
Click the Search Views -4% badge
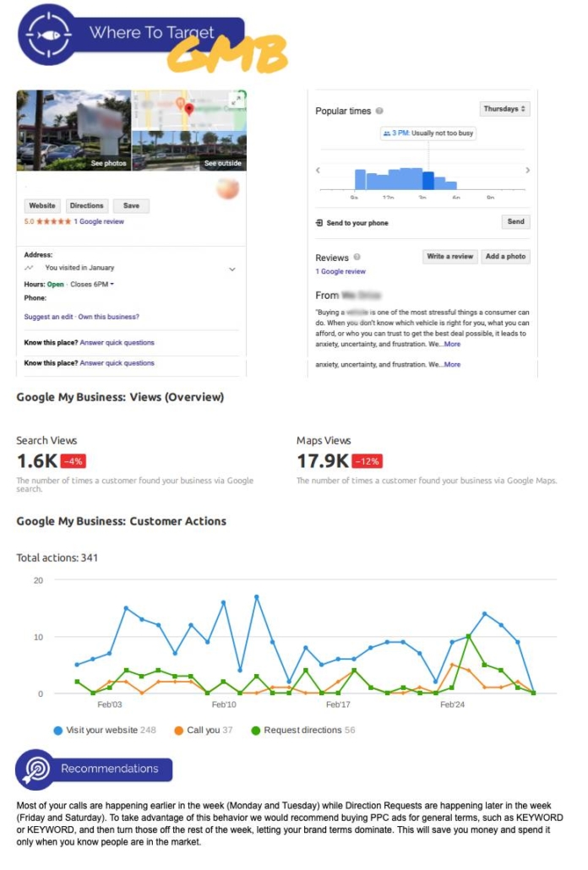click(x=73, y=461)
